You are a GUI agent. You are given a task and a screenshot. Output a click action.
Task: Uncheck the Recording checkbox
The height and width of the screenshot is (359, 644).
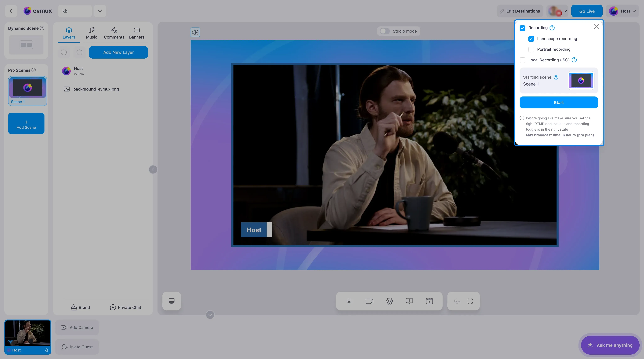click(522, 28)
